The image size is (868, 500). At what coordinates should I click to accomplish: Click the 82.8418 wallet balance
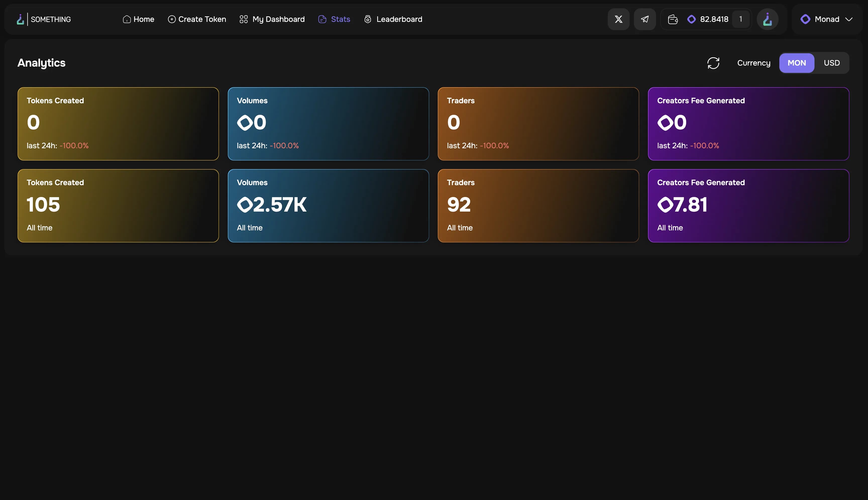point(714,19)
